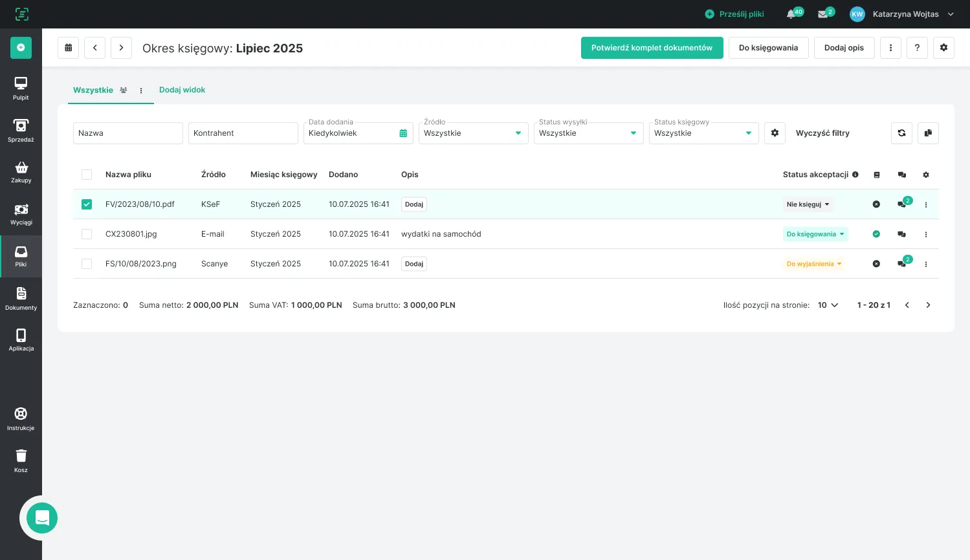
Task: Click description text wydatki na samochód
Action: (x=441, y=234)
